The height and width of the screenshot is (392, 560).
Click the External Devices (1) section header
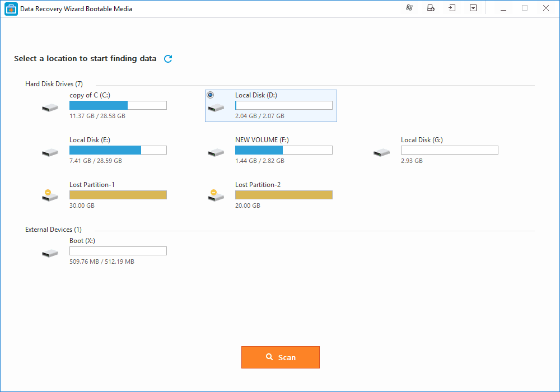point(53,229)
